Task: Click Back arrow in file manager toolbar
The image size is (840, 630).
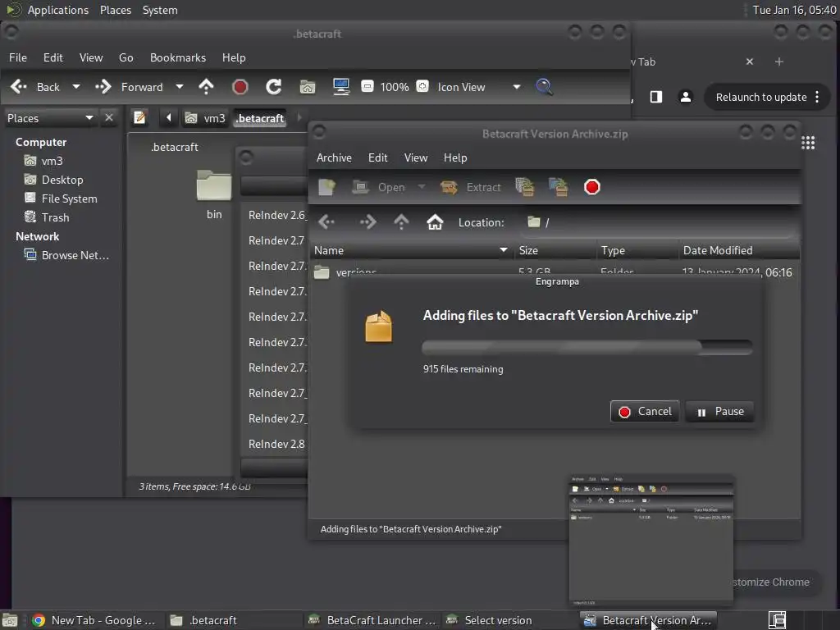Action: [19, 87]
